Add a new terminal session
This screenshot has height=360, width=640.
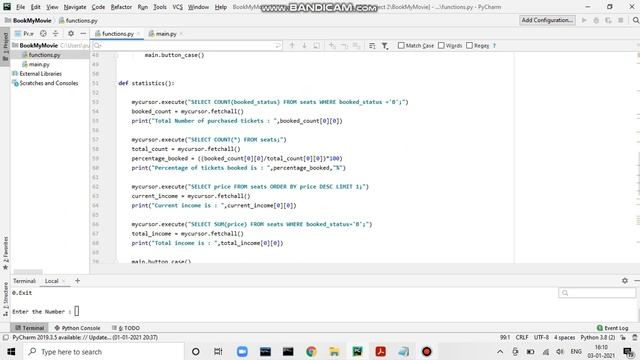coord(77,280)
